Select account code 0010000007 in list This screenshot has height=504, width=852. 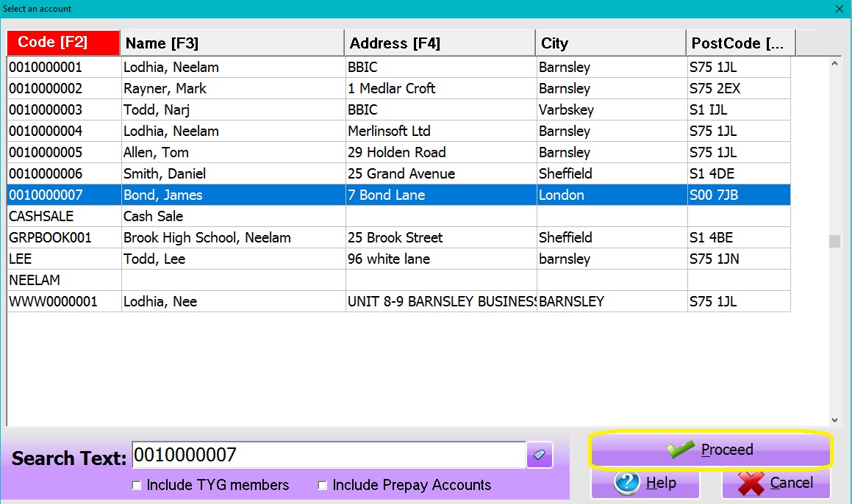(x=46, y=195)
